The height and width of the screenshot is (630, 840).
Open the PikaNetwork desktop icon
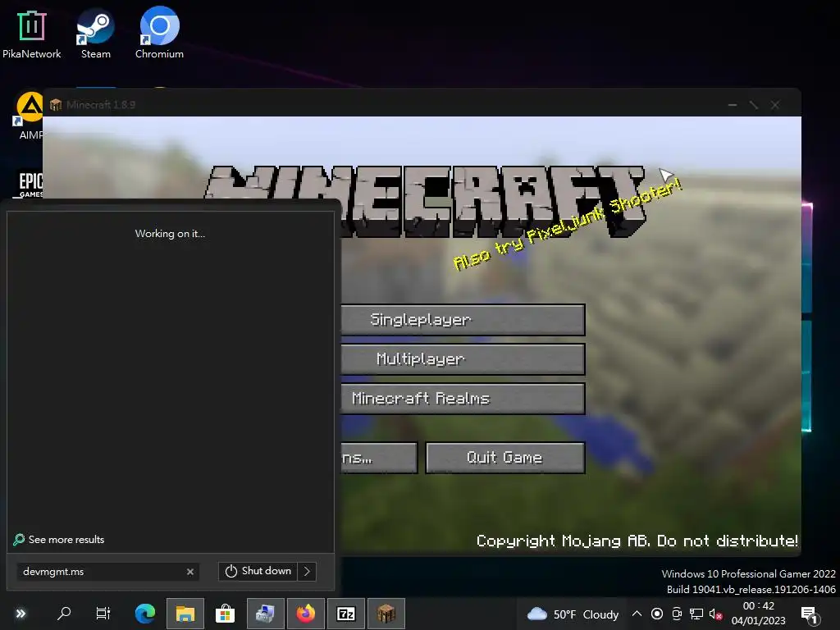pyautogui.click(x=31, y=34)
